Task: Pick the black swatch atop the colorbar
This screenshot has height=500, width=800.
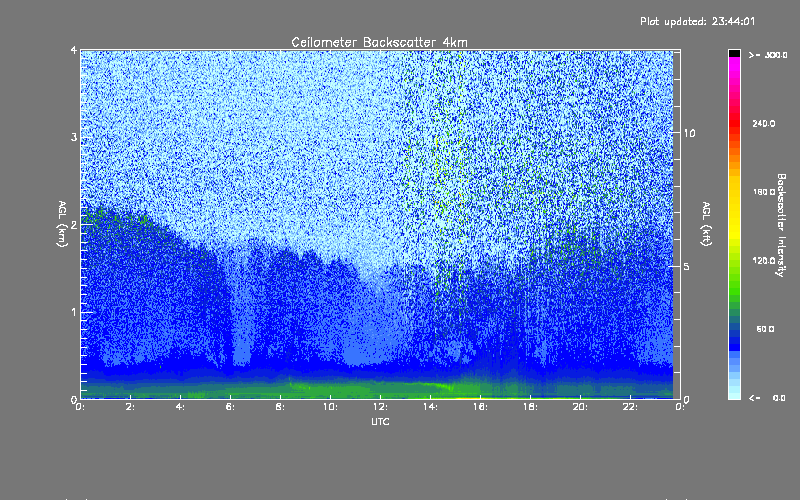Action: 734,53
